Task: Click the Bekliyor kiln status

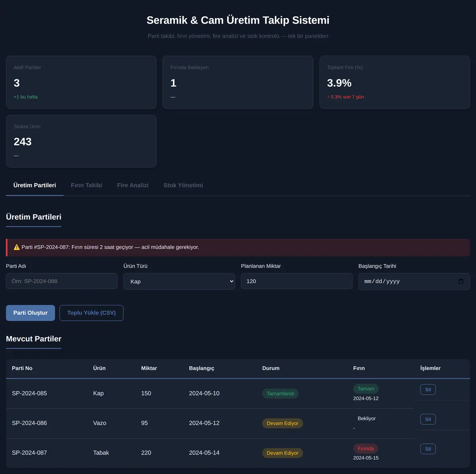Action: coord(367,419)
